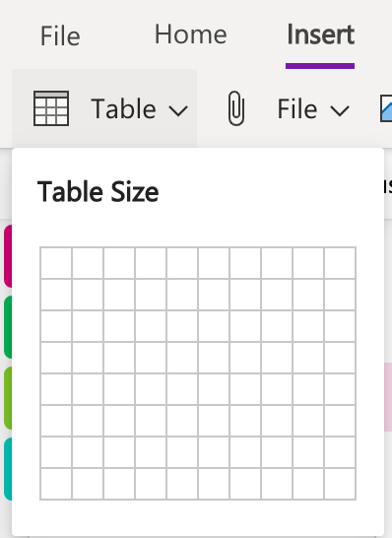Click the Table grid icon in ribbon
Viewport: 392px width, 538px height.
[51, 108]
